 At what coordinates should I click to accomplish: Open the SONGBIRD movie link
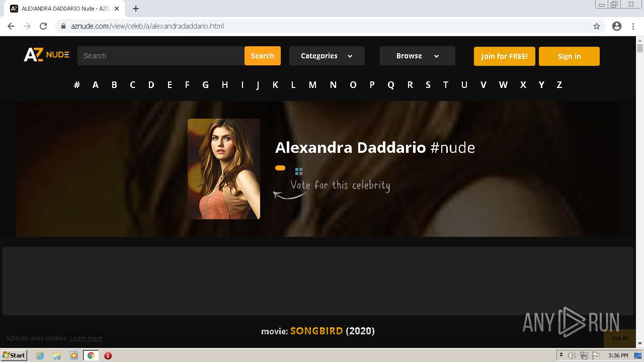[316, 331]
